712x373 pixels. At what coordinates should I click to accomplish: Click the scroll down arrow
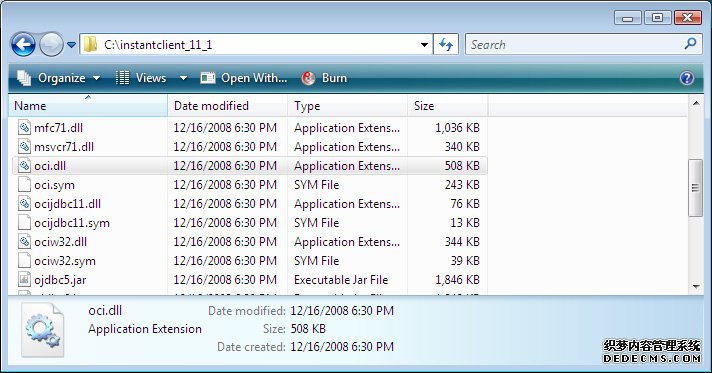[696, 287]
